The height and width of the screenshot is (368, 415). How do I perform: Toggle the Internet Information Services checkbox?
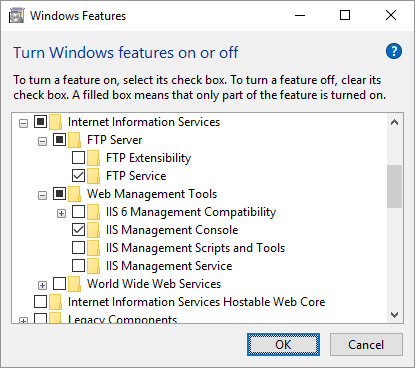coord(40,122)
